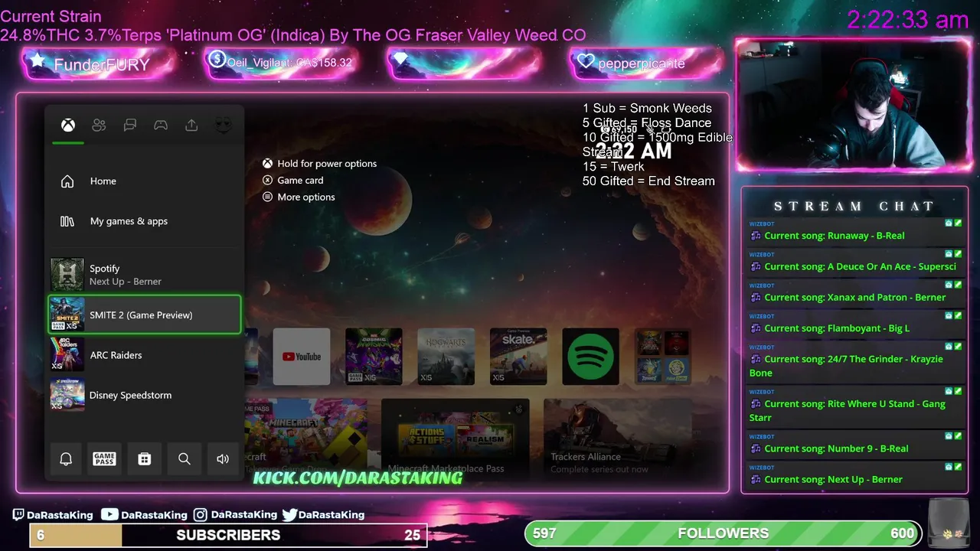Image resolution: width=980 pixels, height=551 pixels.
Task: Click the diamond icon in top banner
Action: tap(400, 60)
